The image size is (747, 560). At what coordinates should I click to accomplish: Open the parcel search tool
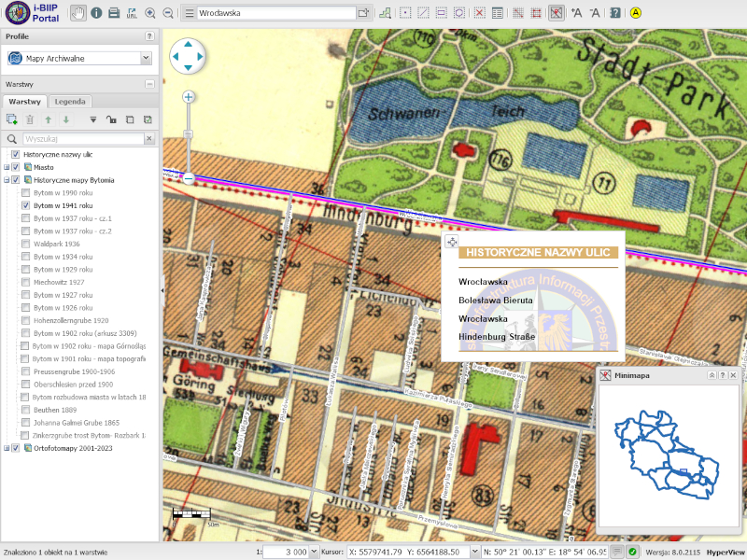385,13
